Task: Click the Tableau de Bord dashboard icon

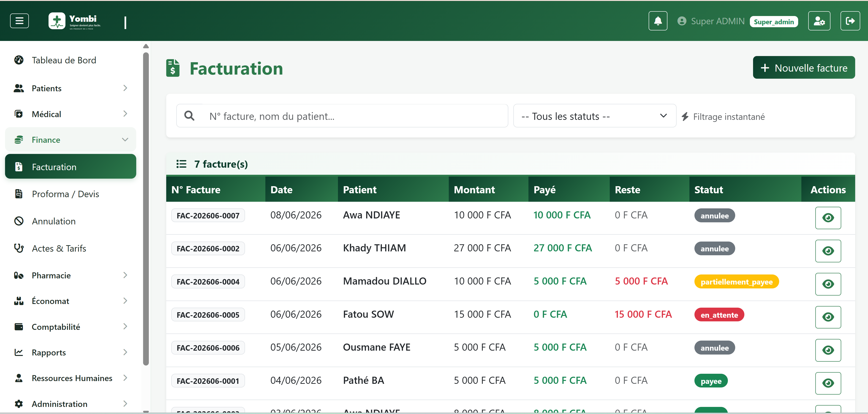Action: coord(19,60)
